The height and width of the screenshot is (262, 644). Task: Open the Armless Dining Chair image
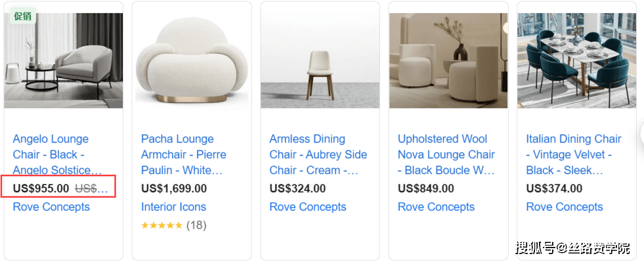pyautogui.click(x=320, y=61)
